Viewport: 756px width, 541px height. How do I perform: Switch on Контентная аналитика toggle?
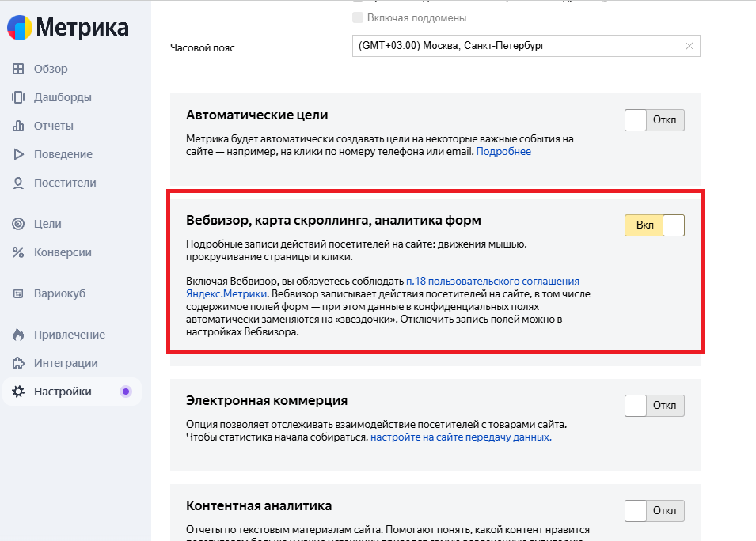[654, 511]
